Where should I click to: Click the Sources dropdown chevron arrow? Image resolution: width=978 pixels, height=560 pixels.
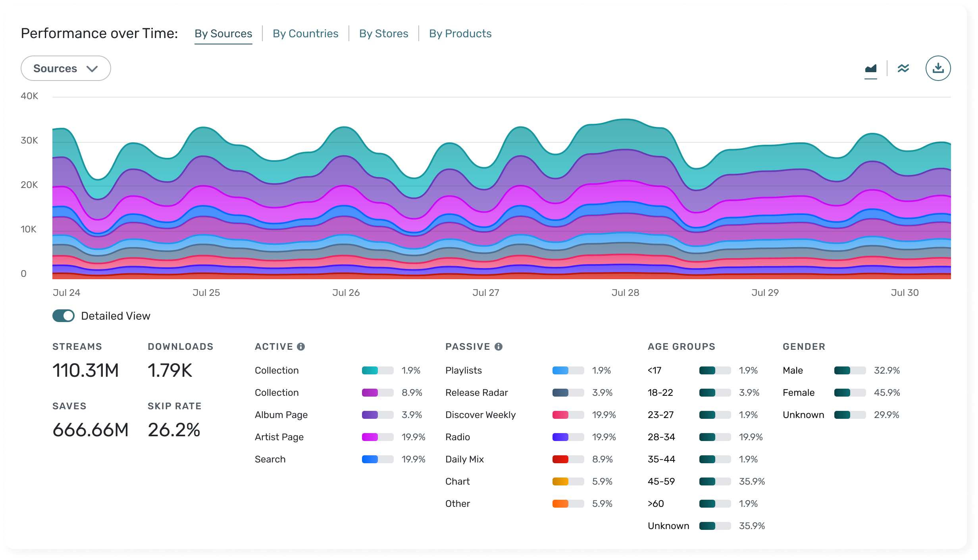pyautogui.click(x=92, y=69)
